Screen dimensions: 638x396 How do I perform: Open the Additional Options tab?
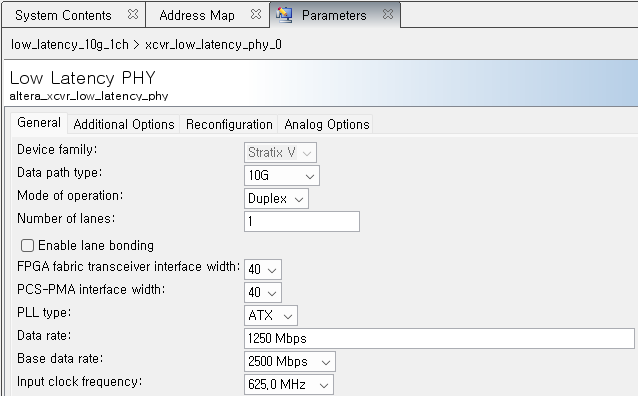tap(124, 124)
